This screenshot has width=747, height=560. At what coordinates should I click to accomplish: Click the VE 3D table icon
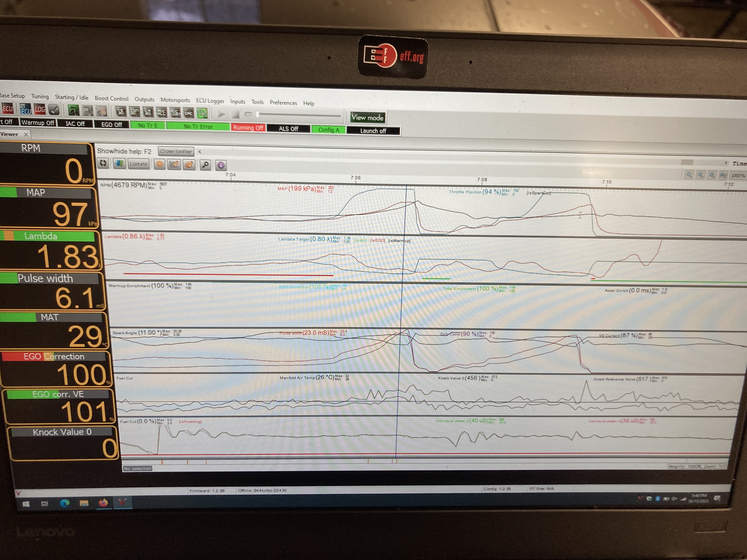(x=121, y=111)
